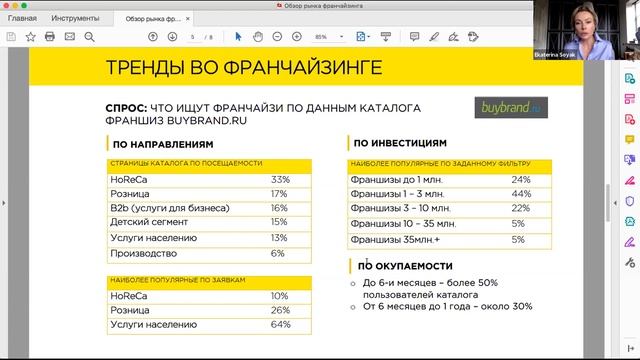640x360 pixels.
Task: Open the Find text magnifier tool
Action: [89, 37]
